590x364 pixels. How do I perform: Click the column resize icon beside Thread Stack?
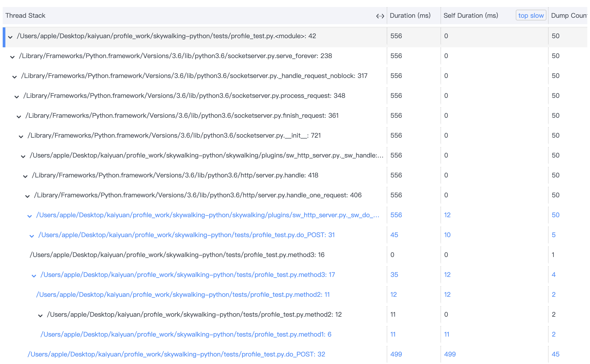pos(380,16)
